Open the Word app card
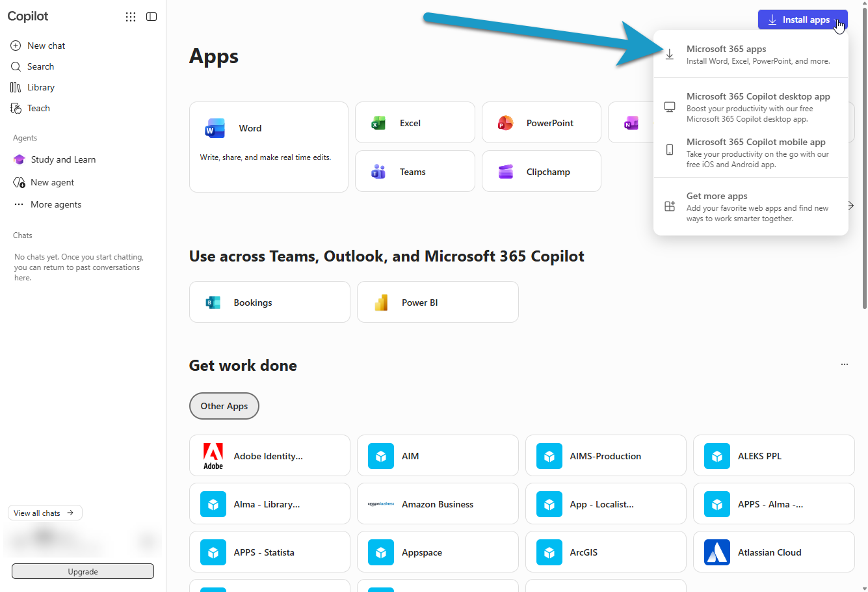868x592 pixels. click(269, 147)
